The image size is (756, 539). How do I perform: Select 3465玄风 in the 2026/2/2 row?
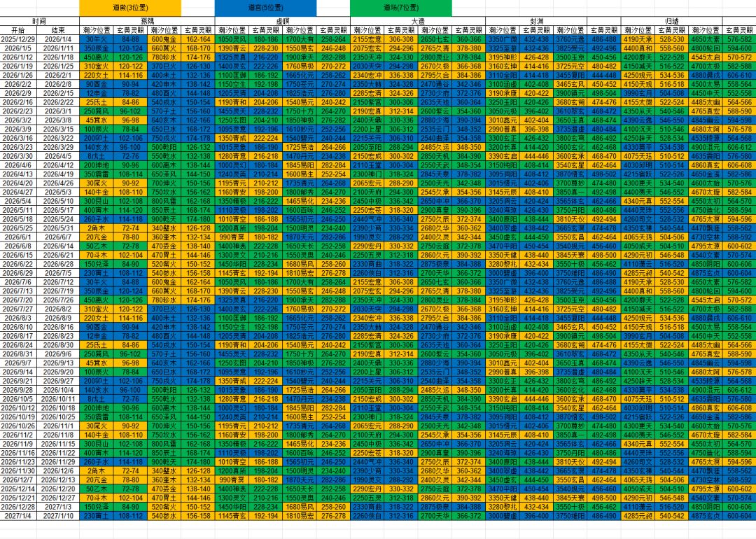click(570, 84)
